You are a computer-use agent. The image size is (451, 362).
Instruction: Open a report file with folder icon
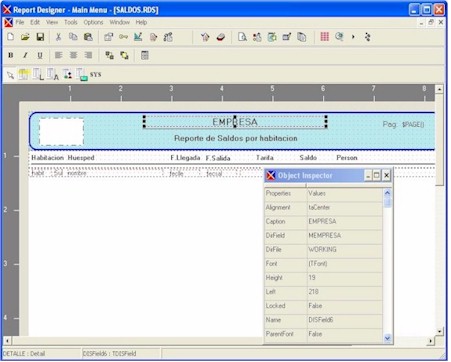pos(25,37)
